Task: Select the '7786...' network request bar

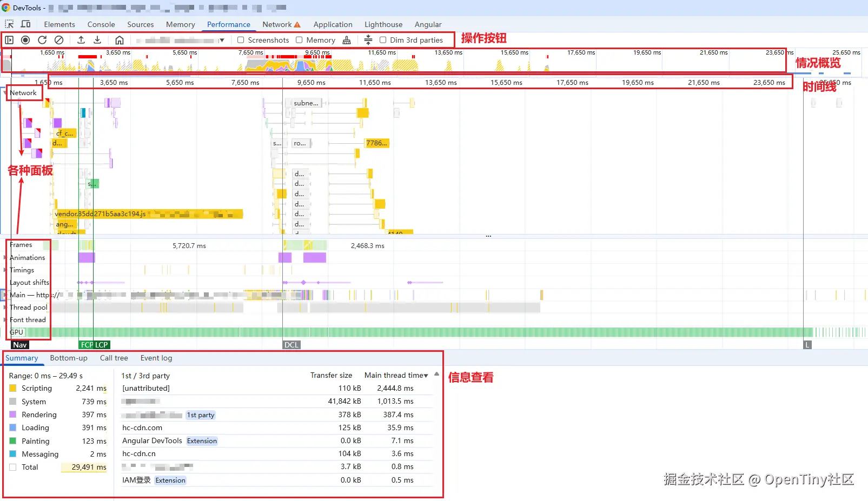Action: coord(377,143)
